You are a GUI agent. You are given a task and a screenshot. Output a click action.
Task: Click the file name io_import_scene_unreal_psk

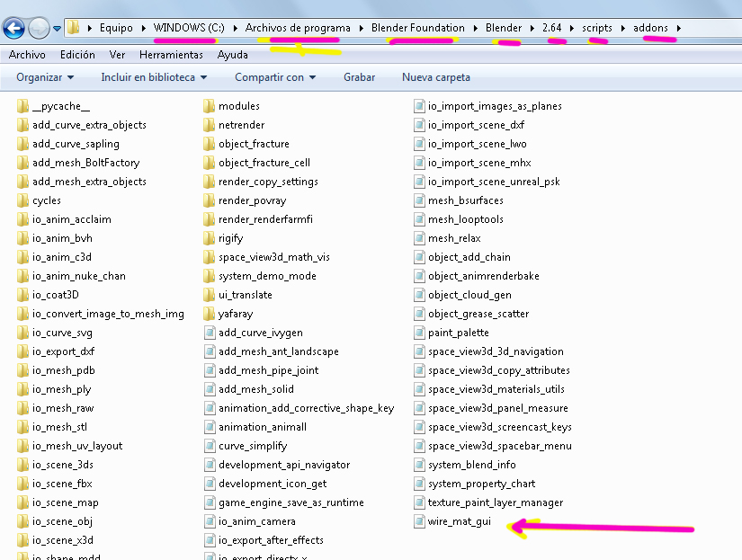pyautogui.click(x=494, y=182)
